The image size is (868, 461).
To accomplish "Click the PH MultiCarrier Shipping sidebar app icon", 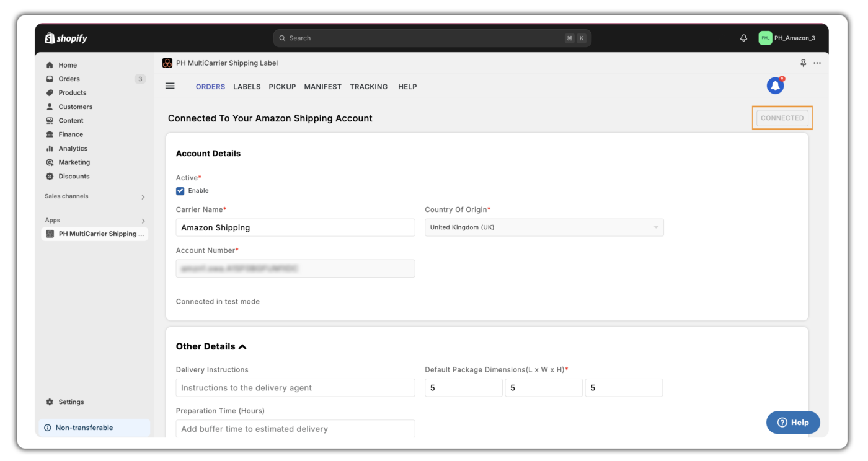I will (x=50, y=234).
